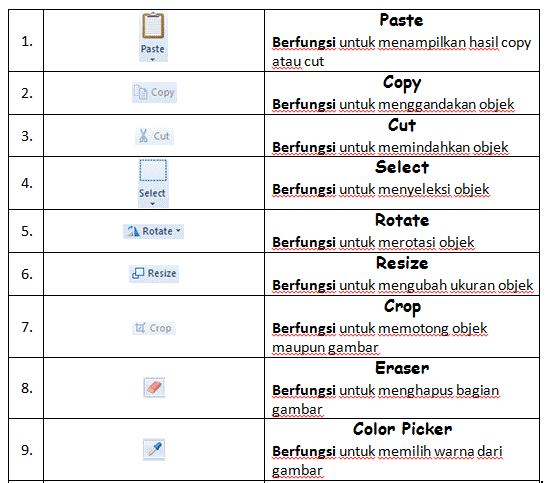Click the text 'mengubah ukuran objek'

[456, 285]
